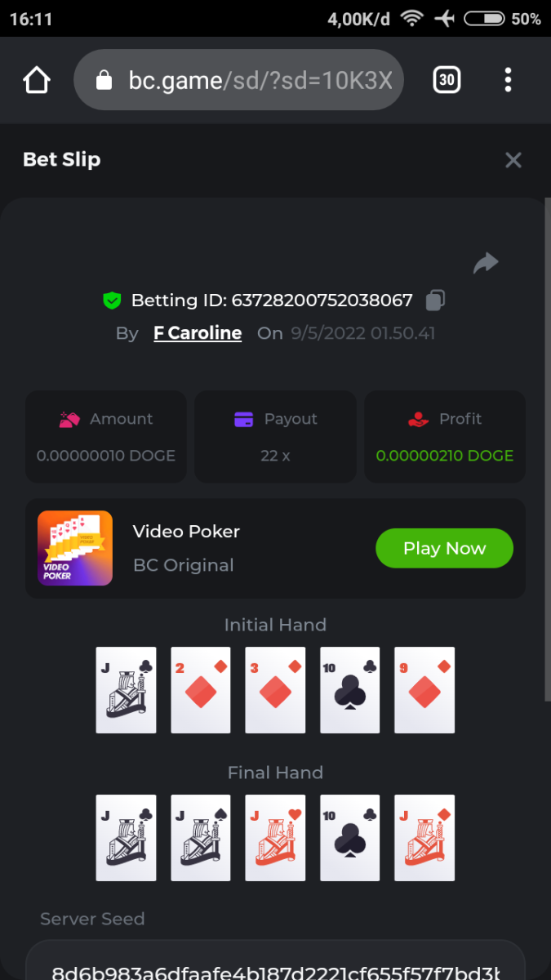Screen dimensions: 551x980
Task: Tap the share arrow icon
Action: tap(486, 263)
